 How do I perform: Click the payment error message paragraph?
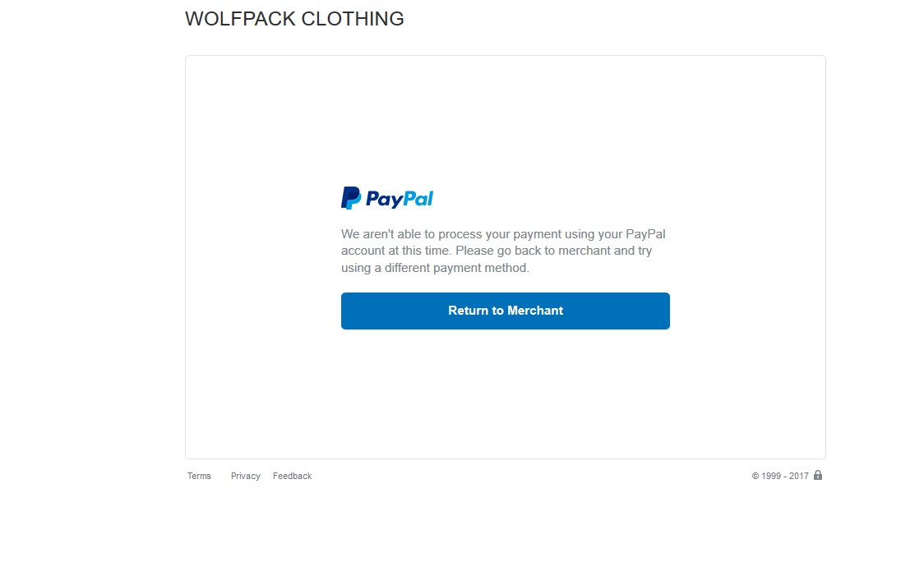click(503, 251)
